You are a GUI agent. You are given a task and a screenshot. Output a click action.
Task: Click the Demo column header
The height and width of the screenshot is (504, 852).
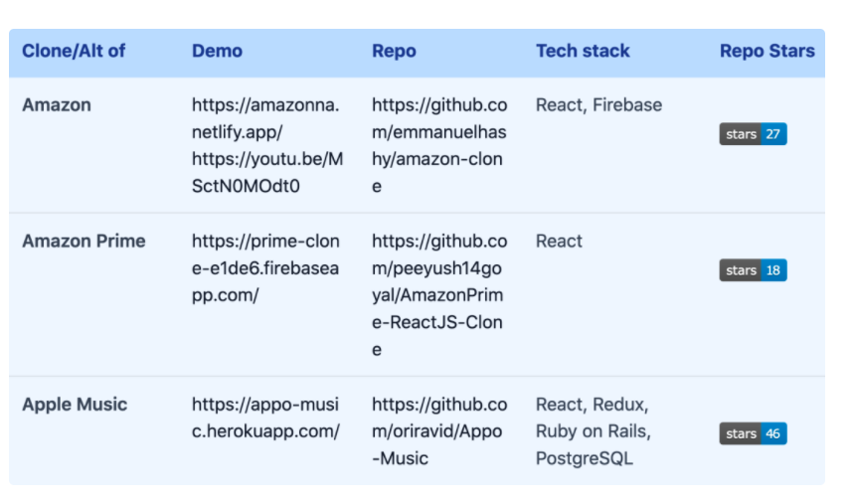pyautogui.click(x=217, y=51)
